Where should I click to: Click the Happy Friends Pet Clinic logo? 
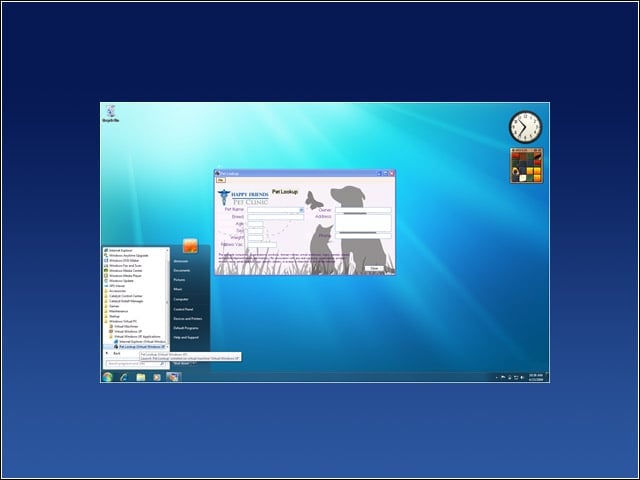pos(243,197)
